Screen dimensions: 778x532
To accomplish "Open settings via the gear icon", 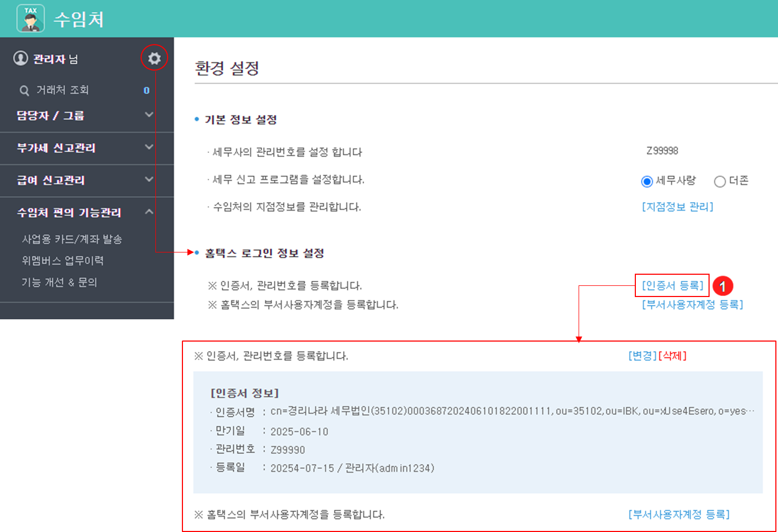I will 154,58.
